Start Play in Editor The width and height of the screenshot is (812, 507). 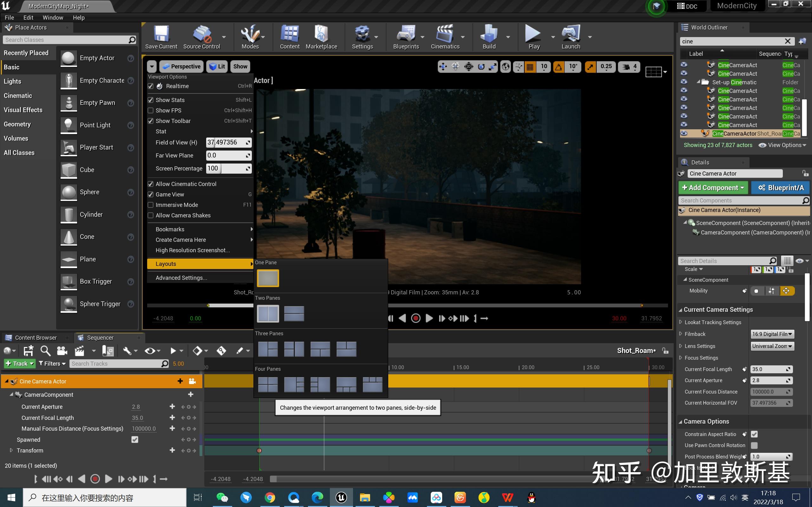coord(533,37)
